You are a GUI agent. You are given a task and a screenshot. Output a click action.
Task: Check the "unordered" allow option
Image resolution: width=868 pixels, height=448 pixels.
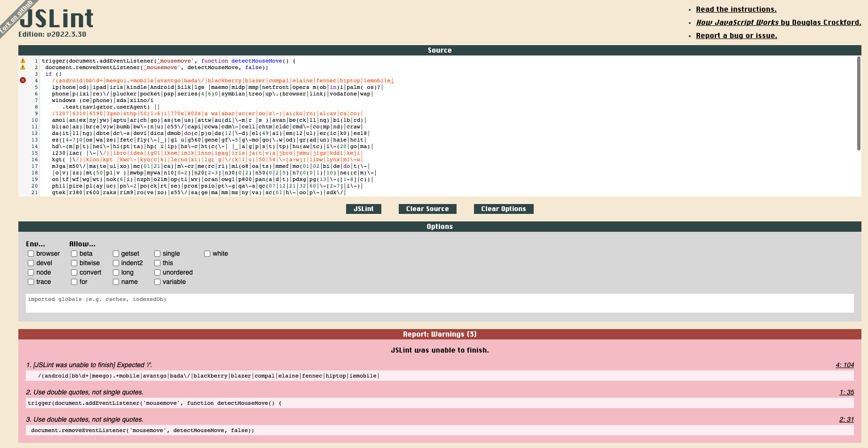[157, 272]
